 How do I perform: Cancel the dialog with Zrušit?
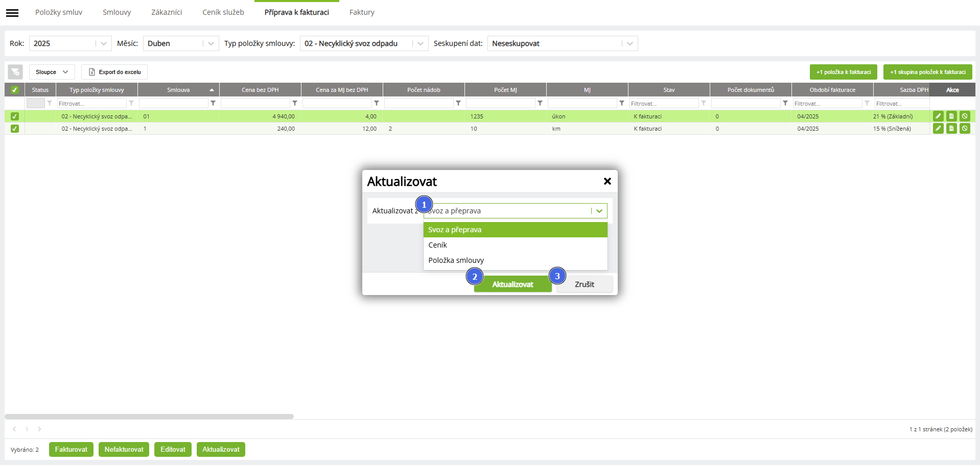pyautogui.click(x=585, y=284)
